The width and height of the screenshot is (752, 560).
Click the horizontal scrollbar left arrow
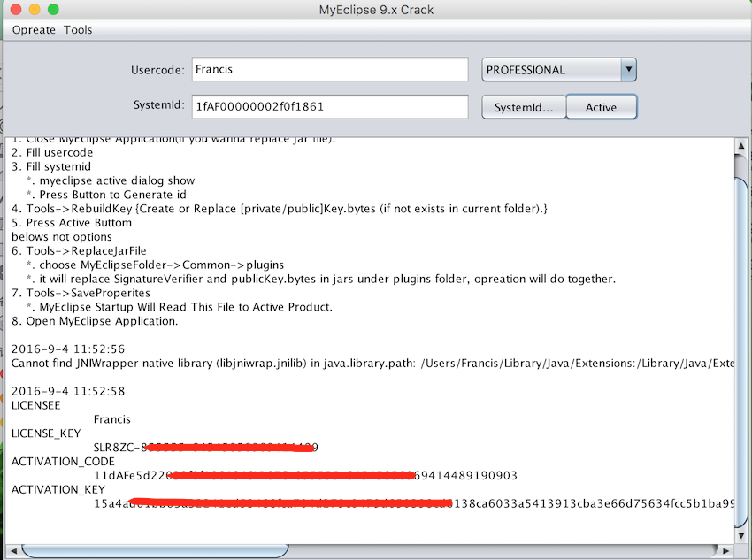click(x=13, y=551)
